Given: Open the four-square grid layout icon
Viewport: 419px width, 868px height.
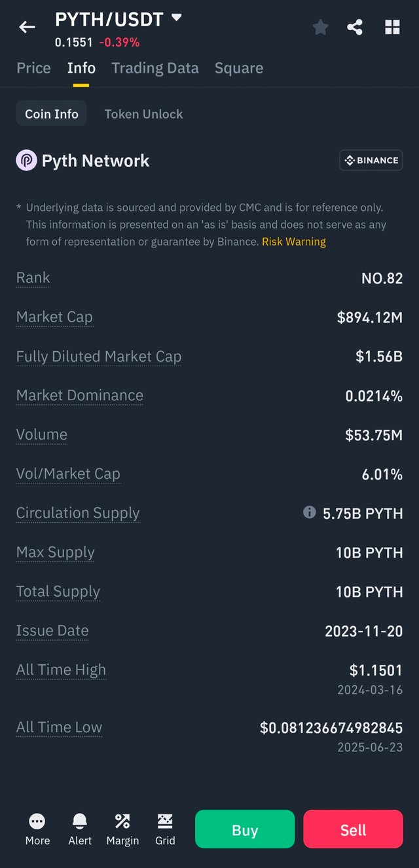Looking at the screenshot, I should [392, 27].
